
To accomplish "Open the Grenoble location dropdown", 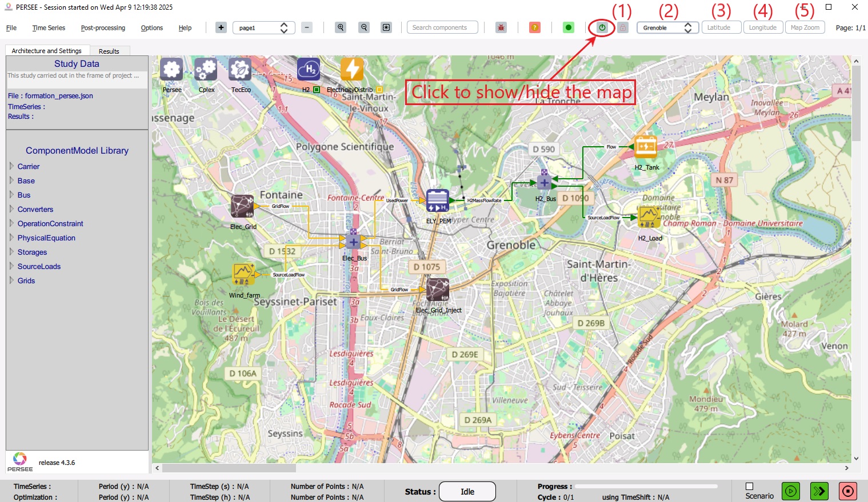I will click(668, 27).
